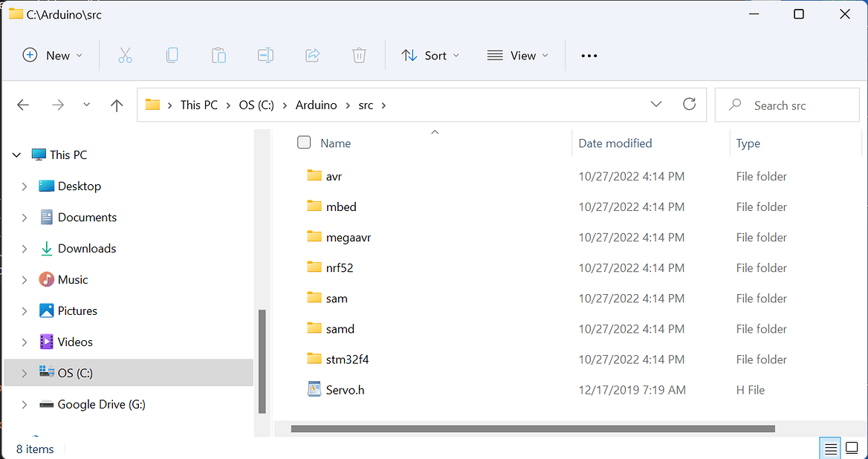This screenshot has width=868, height=459.
Task: Open the address bar history dropdown
Action: [x=656, y=105]
